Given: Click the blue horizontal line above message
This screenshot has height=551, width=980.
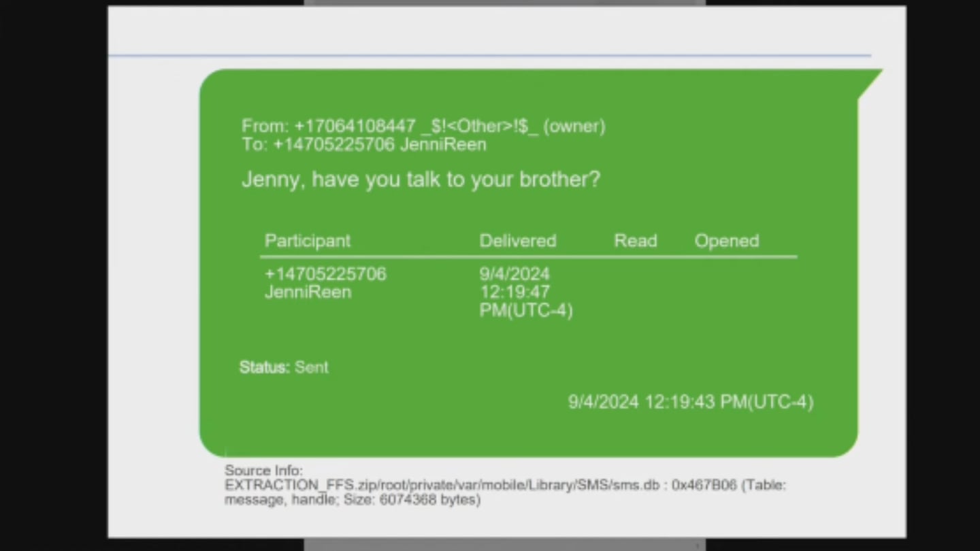Looking at the screenshot, I should pyautogui.click(x=490, y=56).
